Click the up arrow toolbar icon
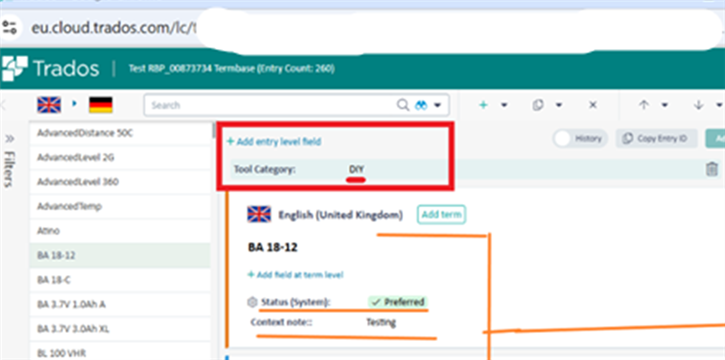Screen dimensions: 725x360 pyautogui.click(x=644, y=105)
